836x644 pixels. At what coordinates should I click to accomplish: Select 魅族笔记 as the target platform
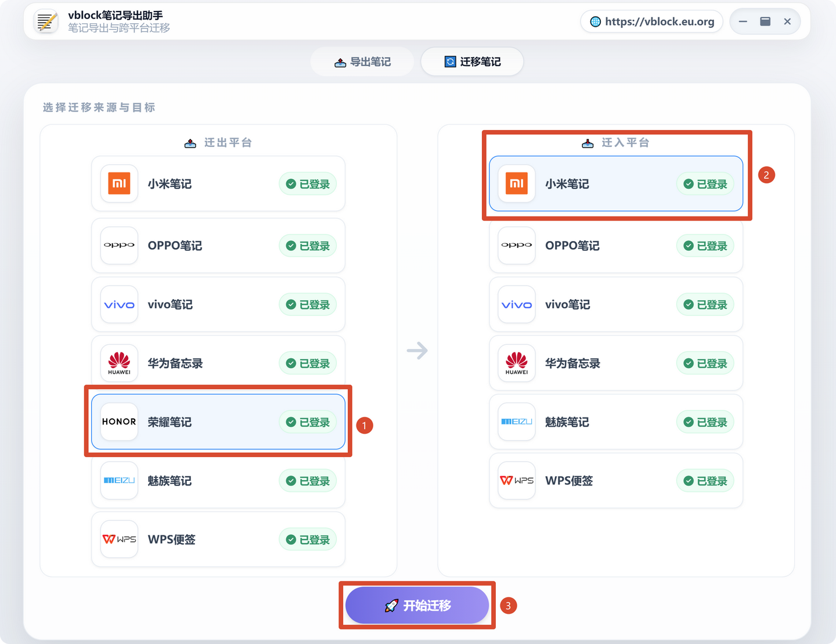pyautogui.click(x=616, y=422)
